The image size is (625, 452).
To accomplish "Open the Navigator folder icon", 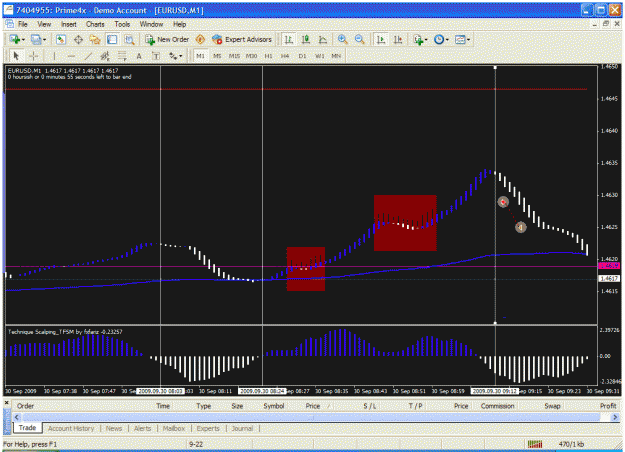I will (95, 39).
